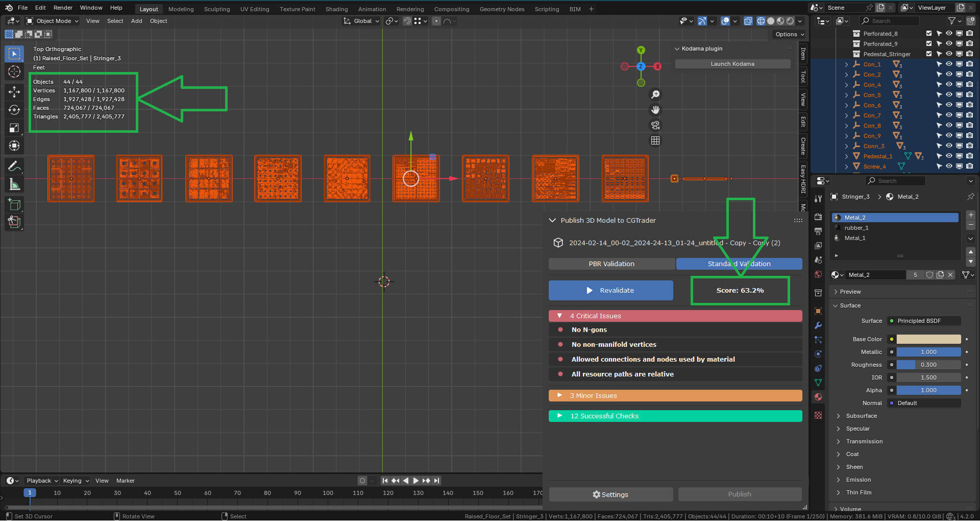Open Global transform orientation dropdown
Viewport: 980px width, 521px height.
(x=361, y=21)
